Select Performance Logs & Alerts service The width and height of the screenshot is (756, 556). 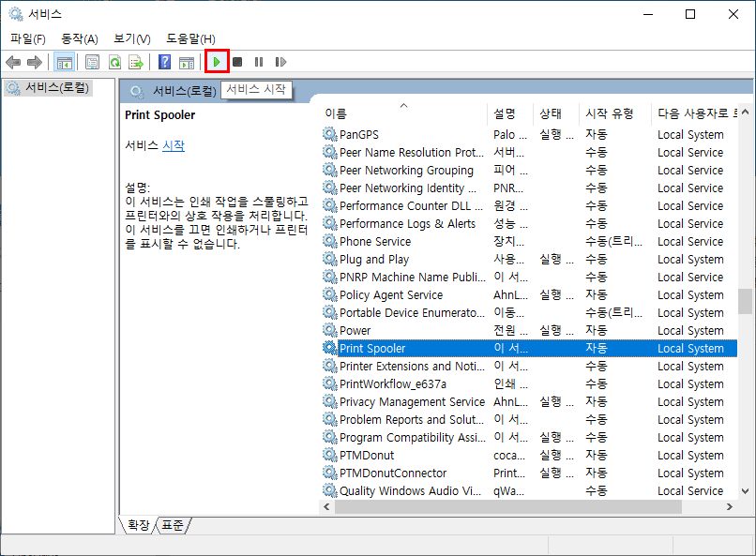(529, 223)
